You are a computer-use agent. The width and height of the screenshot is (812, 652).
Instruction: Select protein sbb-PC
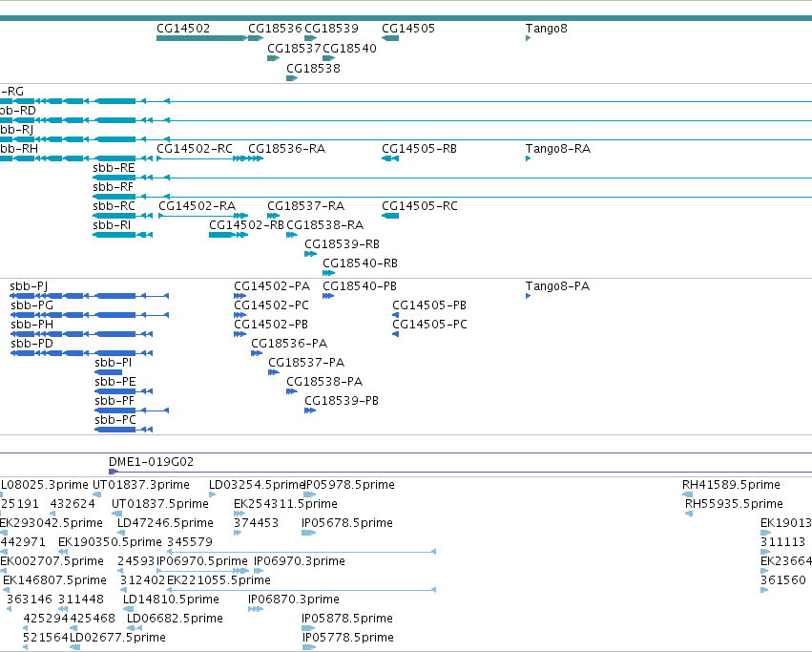coord(124,430)
